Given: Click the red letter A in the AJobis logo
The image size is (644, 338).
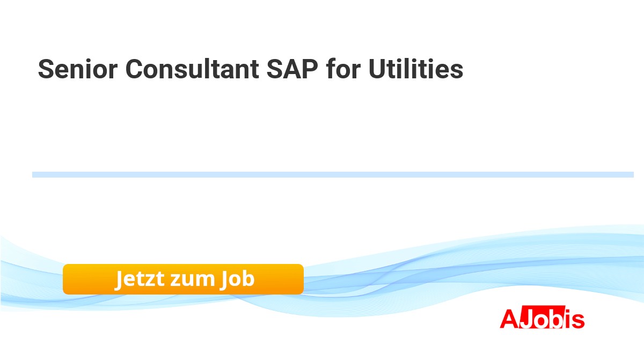Looking at the screenshot, I should click(x=508, y=319).
